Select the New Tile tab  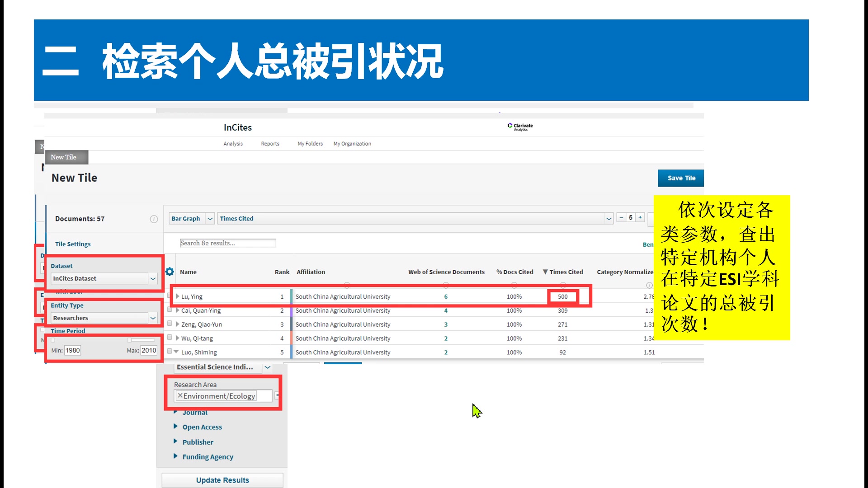click(66, 157)
